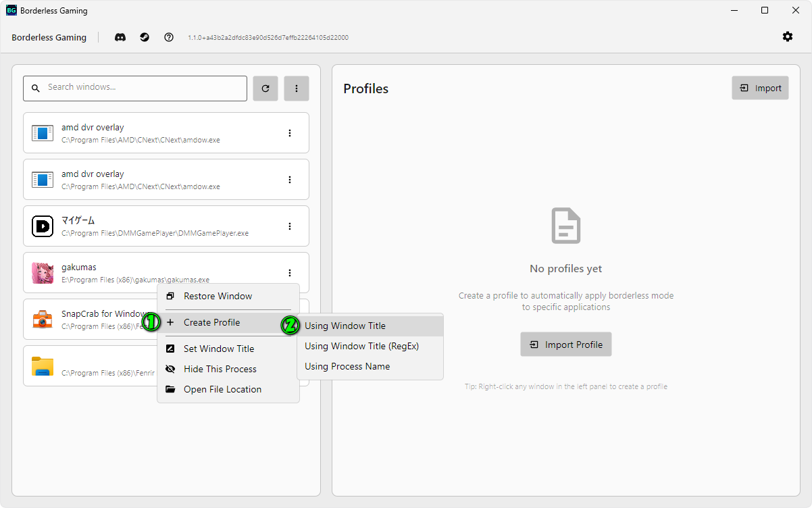Screen dimensions: 812x508
Task: Open the Steam page icon
Action: (x=145, y=37)
